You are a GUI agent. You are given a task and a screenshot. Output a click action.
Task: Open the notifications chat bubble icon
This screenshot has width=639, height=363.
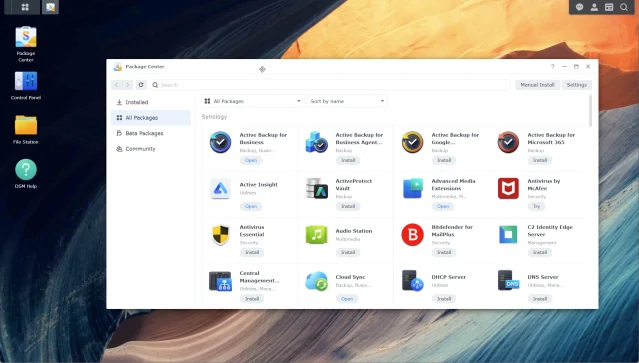tap(579, 7)
